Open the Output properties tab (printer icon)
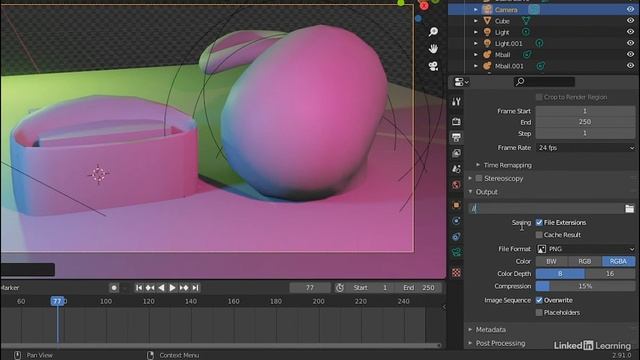This screenshot has height=360, width=640. pos(456,137)
